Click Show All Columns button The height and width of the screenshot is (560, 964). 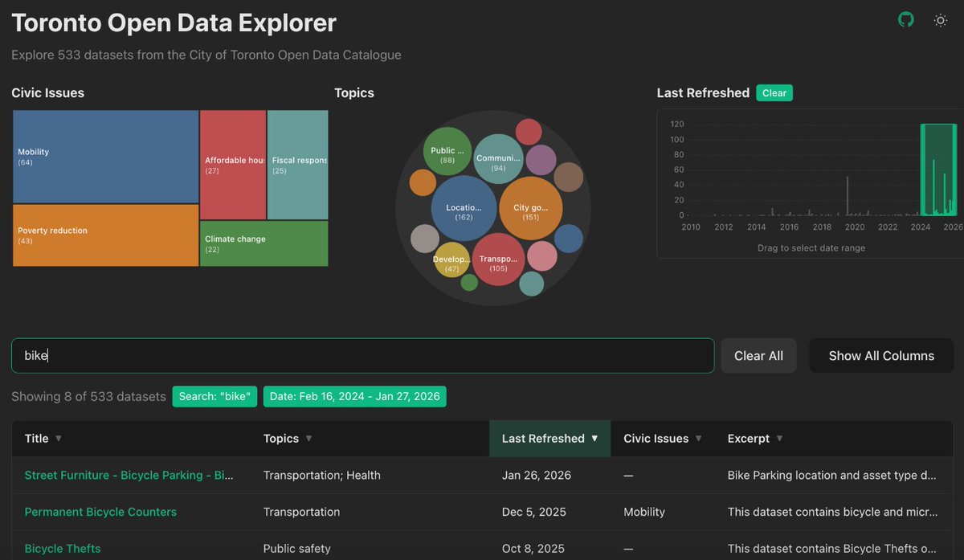pos(881,356)
